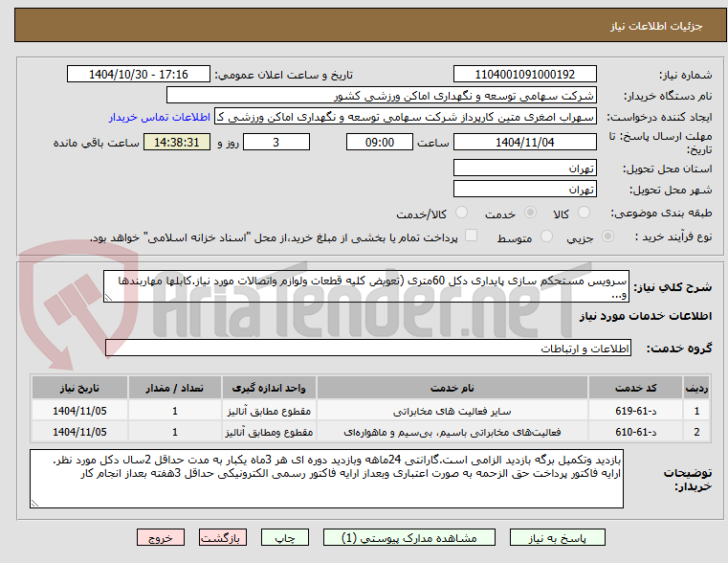Screen dimensions: 728x563
Task: Click the اطلاعات خدمات مورد نیاز section heading
Action: click(x=646, y=316)
